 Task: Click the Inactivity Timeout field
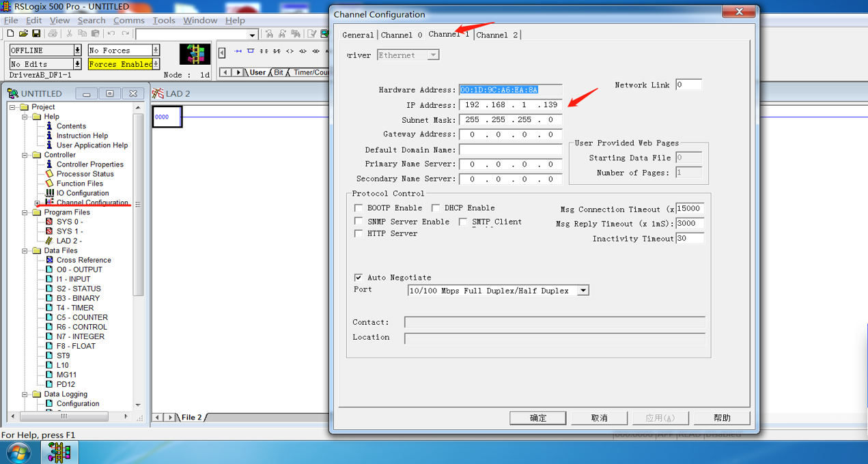[689, 238]
